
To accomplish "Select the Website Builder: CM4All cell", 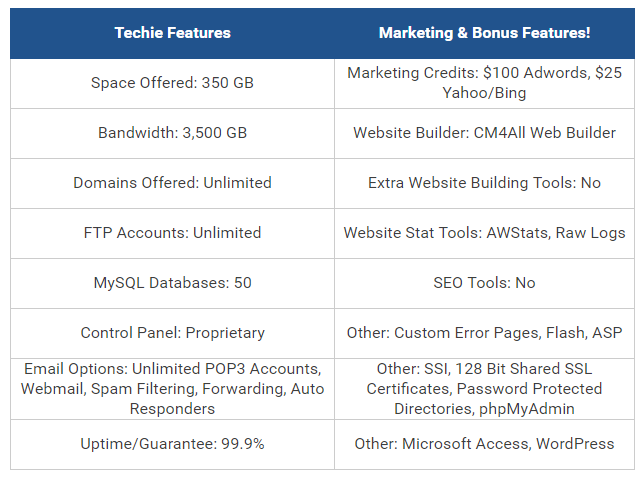I will tap(484, 133).
